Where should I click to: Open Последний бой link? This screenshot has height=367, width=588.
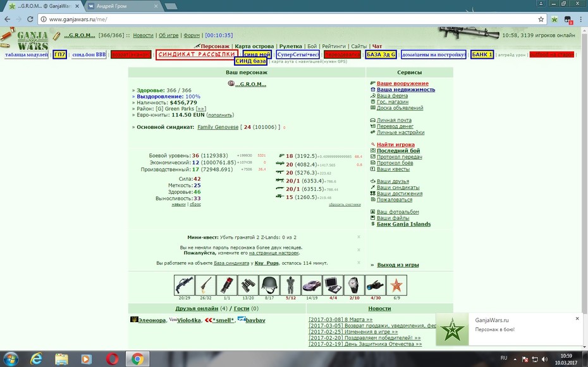[398, 150]
